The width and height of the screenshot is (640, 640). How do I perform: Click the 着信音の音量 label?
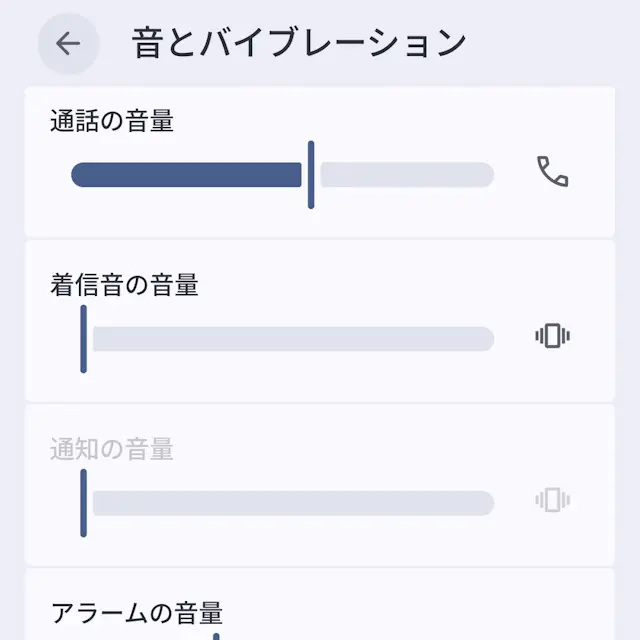click(124, 286)
